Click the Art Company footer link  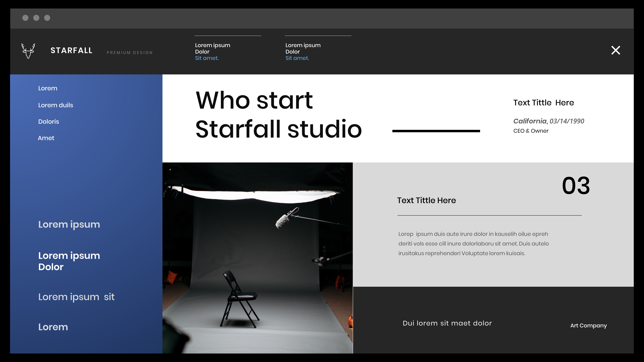[x=588, y=326]
